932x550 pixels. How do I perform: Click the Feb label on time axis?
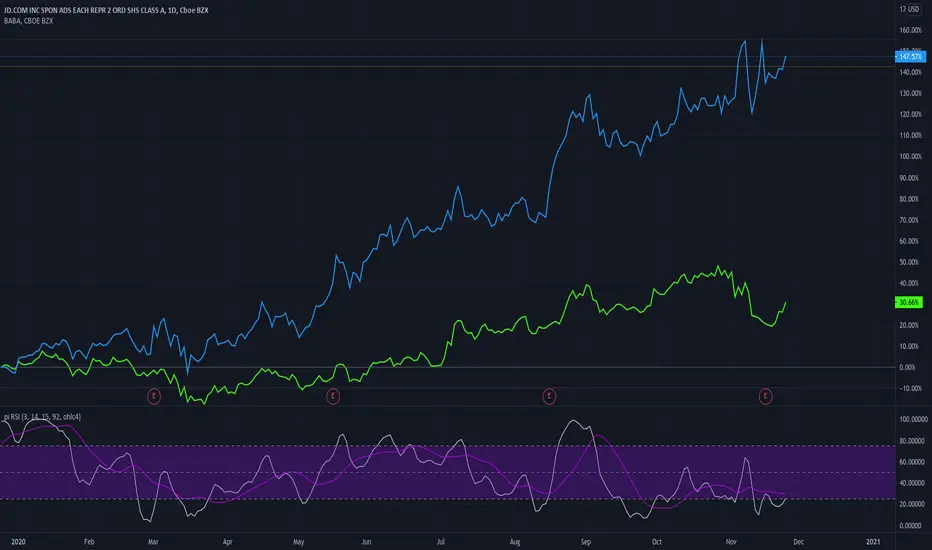click(89, 542)
